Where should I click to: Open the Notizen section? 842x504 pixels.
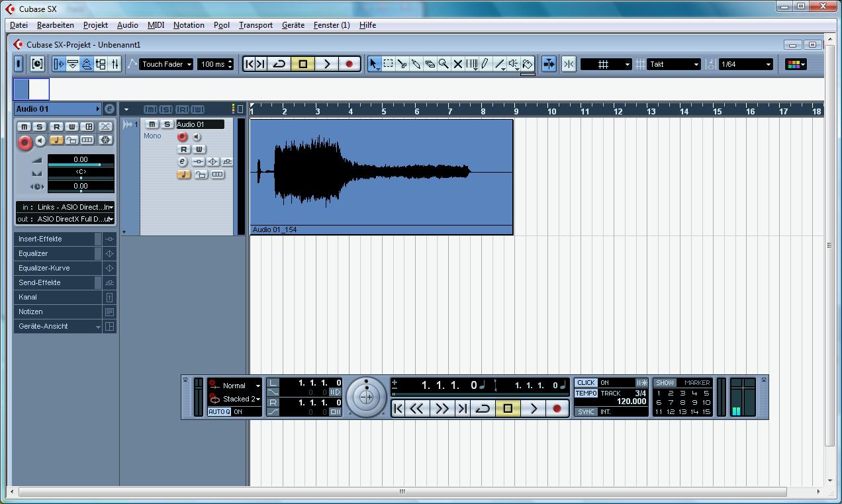click(x=58, y=312)
